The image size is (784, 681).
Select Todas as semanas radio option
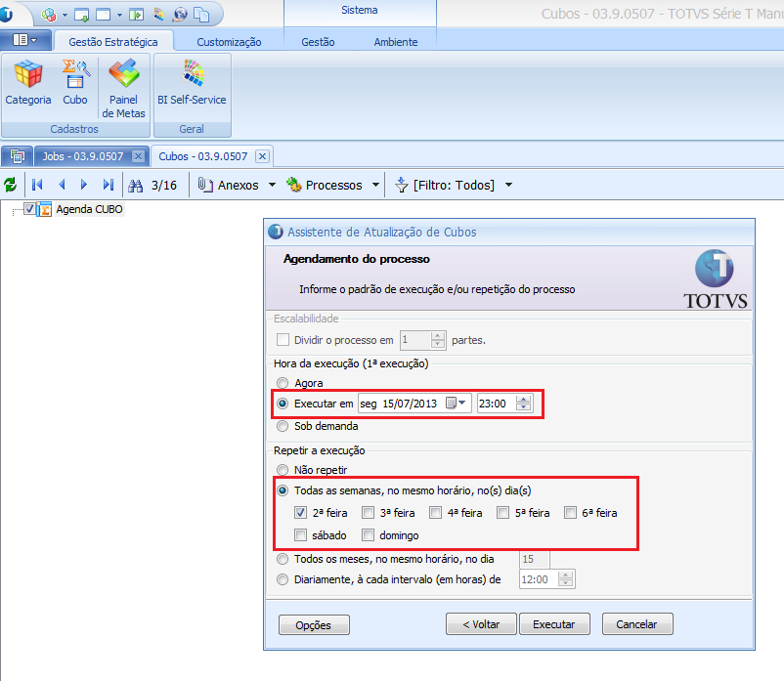283,490
